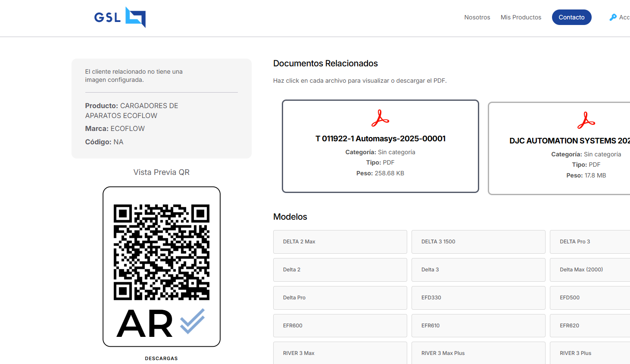
Task: Click the QR code preview image
Action: tap(162, 252)
